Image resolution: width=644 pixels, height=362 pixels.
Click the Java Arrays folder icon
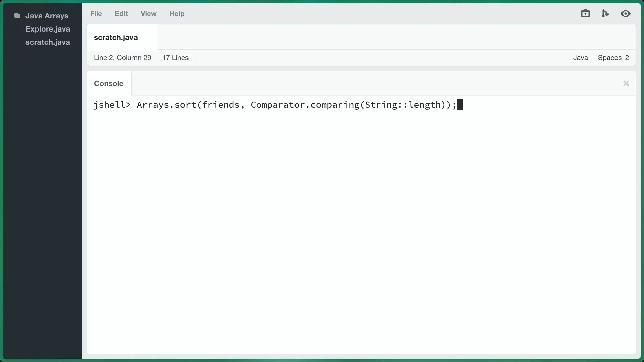click(x=17, y=15)
